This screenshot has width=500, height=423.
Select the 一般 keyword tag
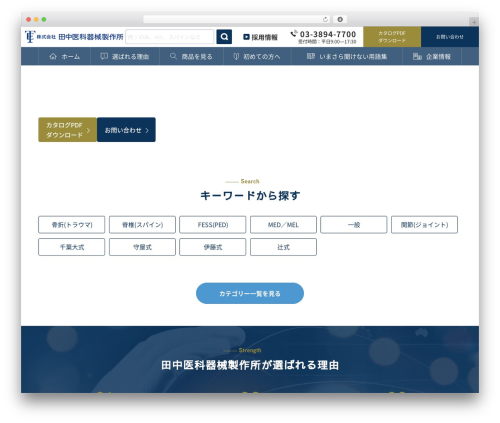[x=354, y=225]
